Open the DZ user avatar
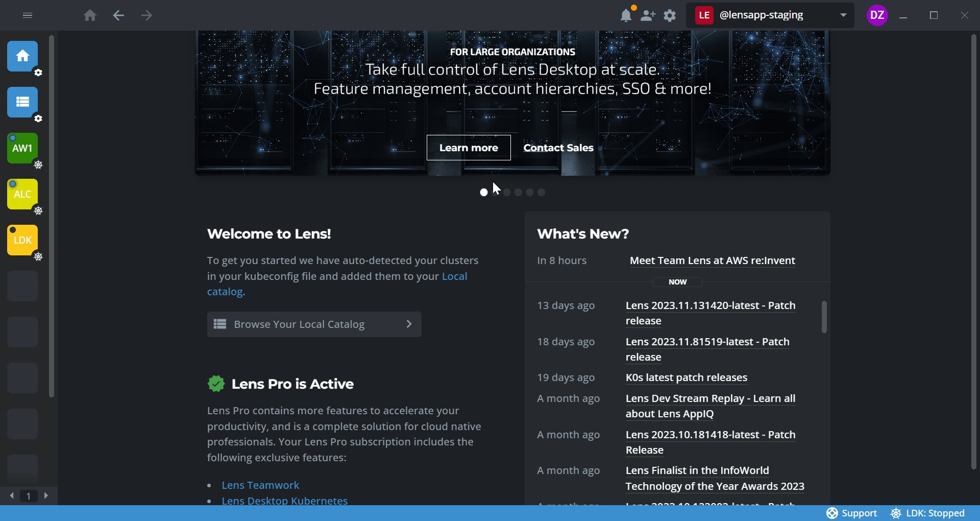980x521 pixels. (877, 15)
